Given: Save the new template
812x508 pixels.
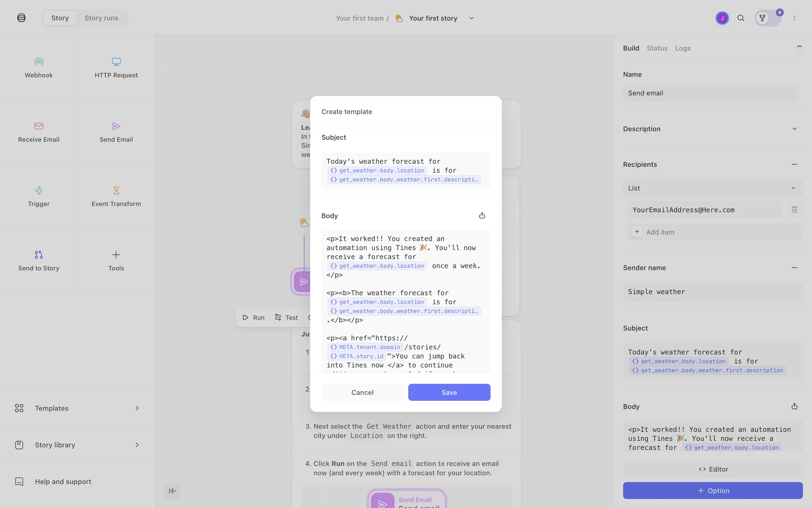Looking at the screenshot, I should pyautogui.click(x=449, y=392).
